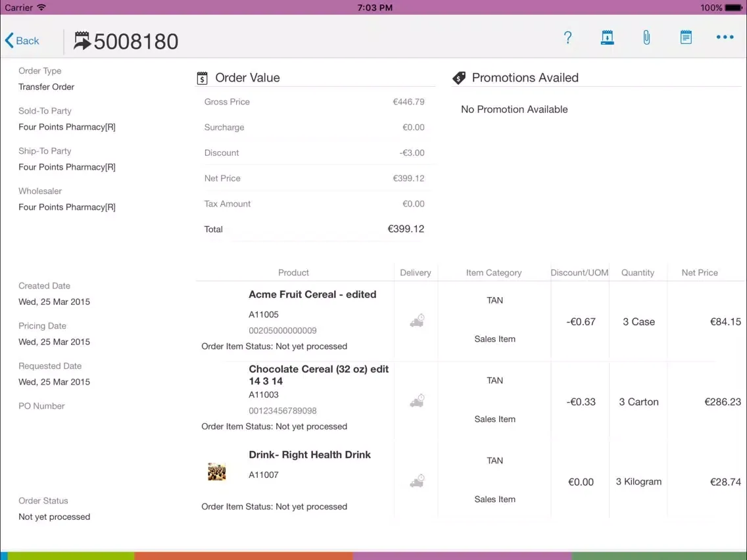
Task: Tap delivery truck icon for Right Health Drink
Action: pos(417,481)
